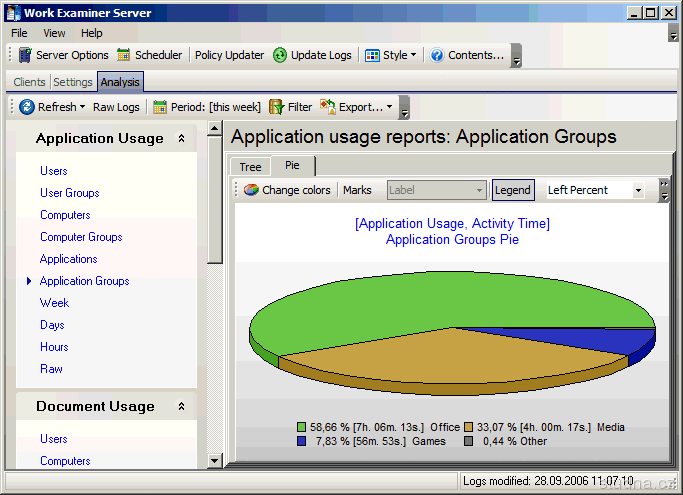Toggle Marks display on the chart
The width and height of the screenshot is (683, 495).
[357, 190]
